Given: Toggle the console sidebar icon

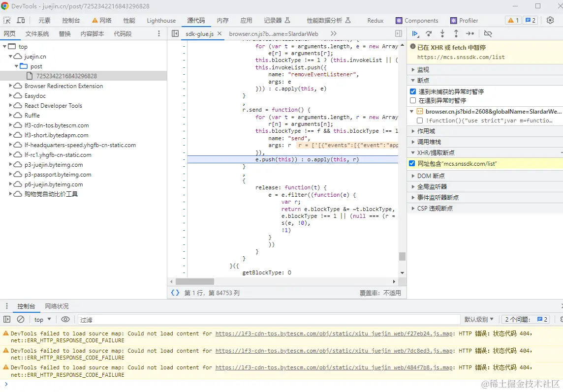Looking at the screenshot, I should pyautogui.click(x=7, y=320).
